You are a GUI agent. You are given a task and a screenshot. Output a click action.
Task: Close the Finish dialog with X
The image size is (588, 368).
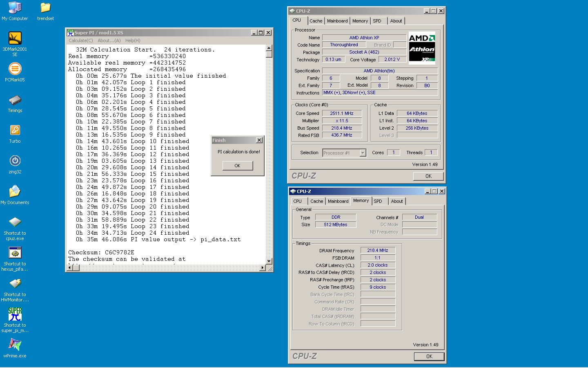[259, 140]
